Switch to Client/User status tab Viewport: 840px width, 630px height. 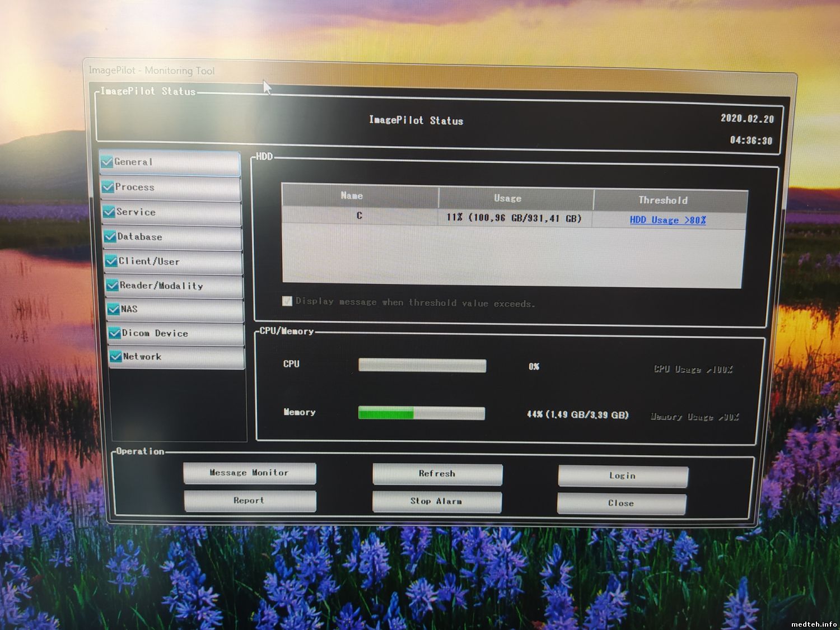[174, 262]
